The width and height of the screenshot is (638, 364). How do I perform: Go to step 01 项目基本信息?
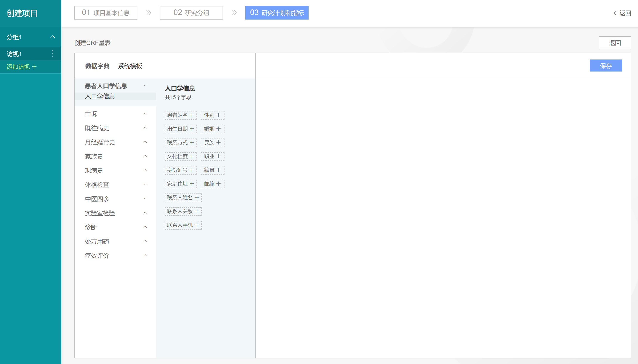[106, 13]
